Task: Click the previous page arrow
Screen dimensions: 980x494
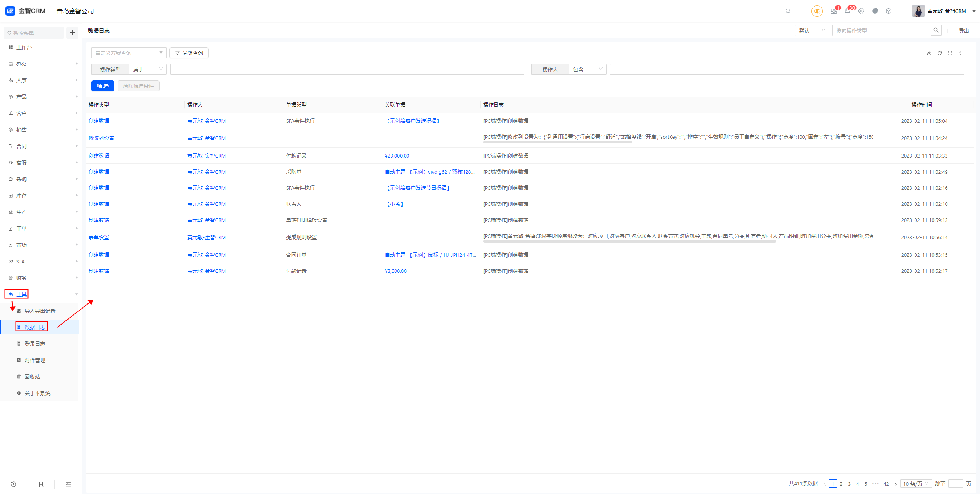Action: pos(824,484)
